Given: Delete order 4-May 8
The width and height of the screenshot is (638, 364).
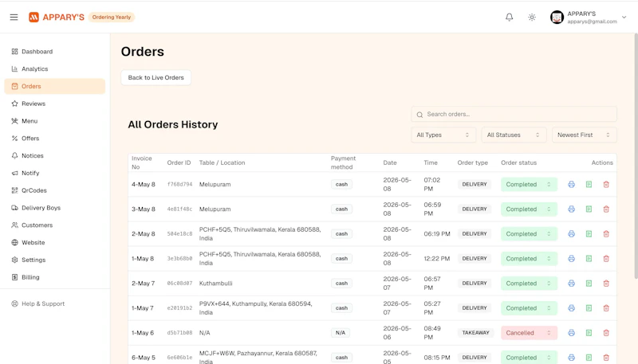Looking at the screenshot, I should (x=606, y=185).
